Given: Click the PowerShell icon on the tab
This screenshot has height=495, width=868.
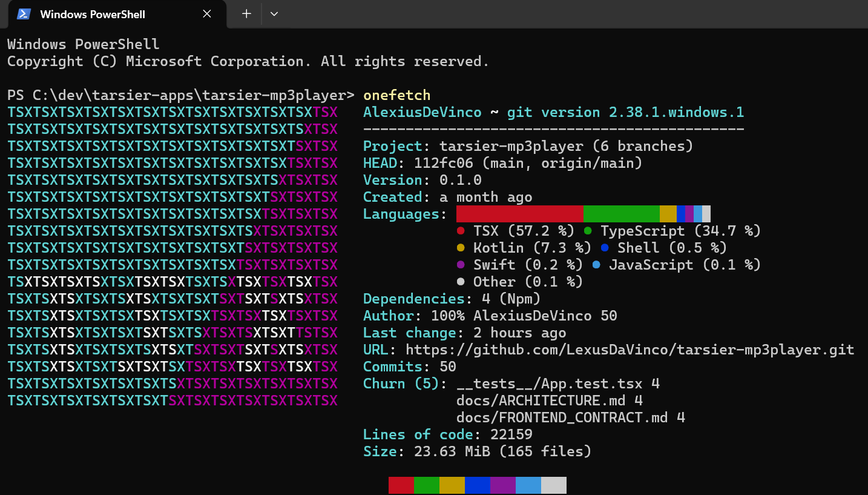Looking at the screenshot, I should (x=24, y=14).
